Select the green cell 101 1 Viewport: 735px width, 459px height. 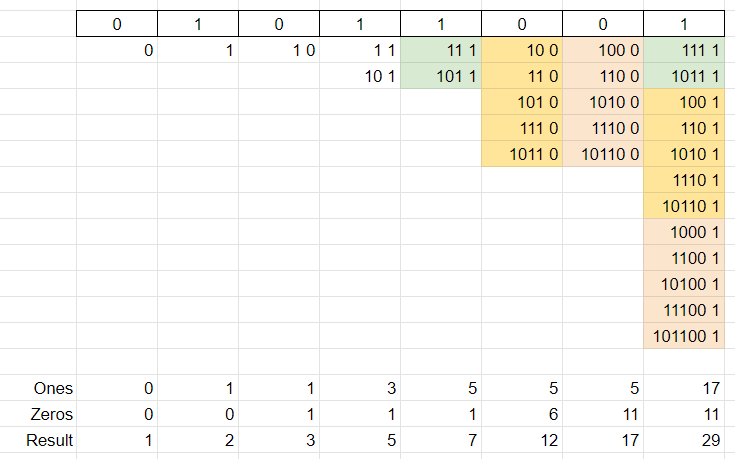pyautogui.click(x=441, y=76)
